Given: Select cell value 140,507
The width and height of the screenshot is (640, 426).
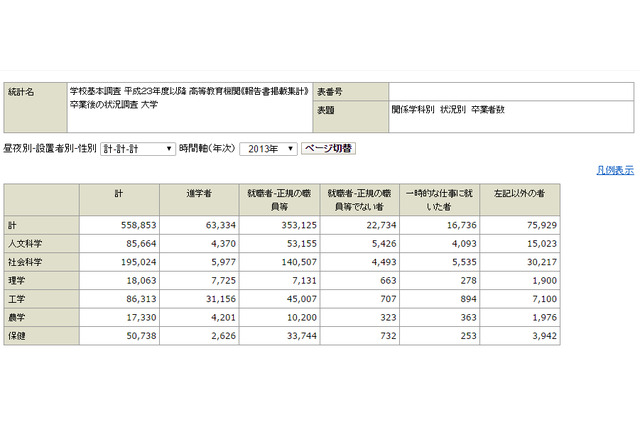Looking at the screenshot, I should (x=299, y=262).
